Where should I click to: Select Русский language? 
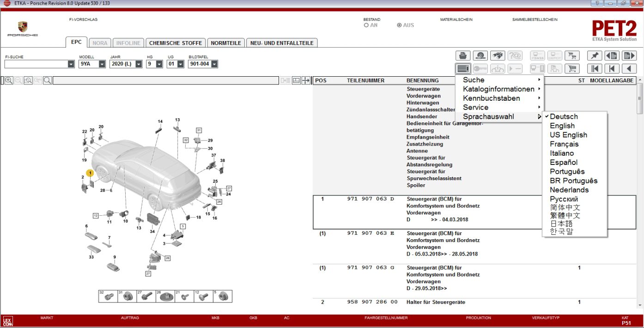pyautogui.click(x=564, y=199)
